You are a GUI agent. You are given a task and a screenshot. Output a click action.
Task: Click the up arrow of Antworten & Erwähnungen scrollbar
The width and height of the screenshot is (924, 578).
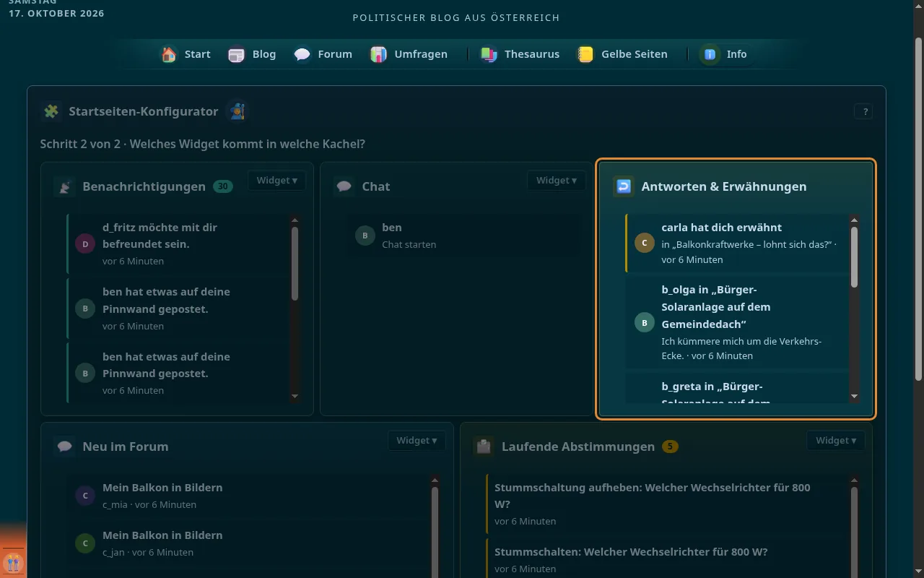click(855, 220)
